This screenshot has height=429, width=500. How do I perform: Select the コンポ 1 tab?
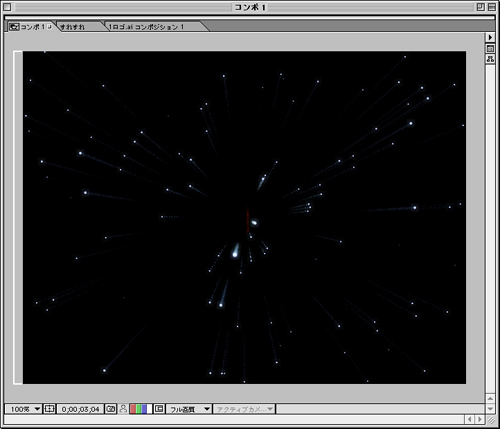click(x=30, y=27)
